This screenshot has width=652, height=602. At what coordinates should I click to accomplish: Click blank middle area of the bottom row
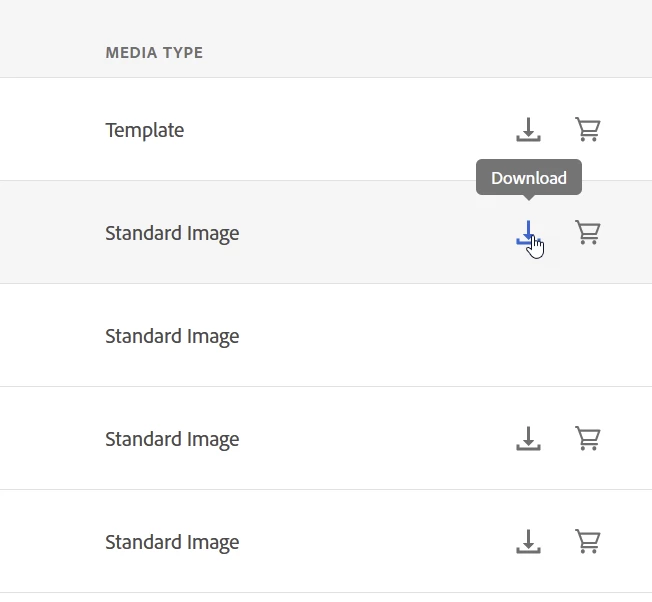click(x=370, y=542)
